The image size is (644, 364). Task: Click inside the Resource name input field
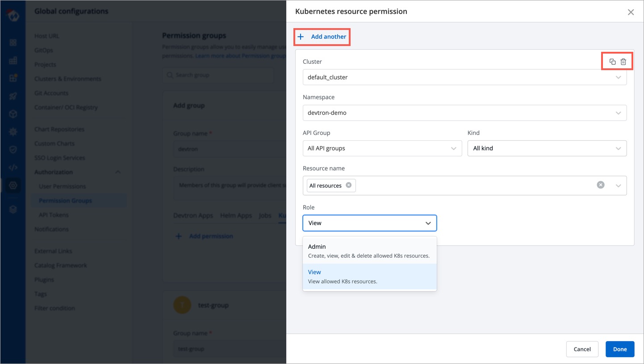coord(473,185)
